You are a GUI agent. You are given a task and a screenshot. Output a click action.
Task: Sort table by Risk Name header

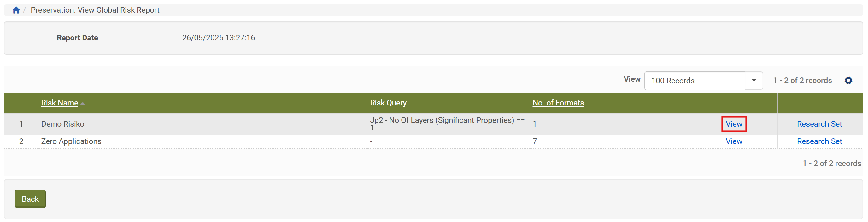60,103
